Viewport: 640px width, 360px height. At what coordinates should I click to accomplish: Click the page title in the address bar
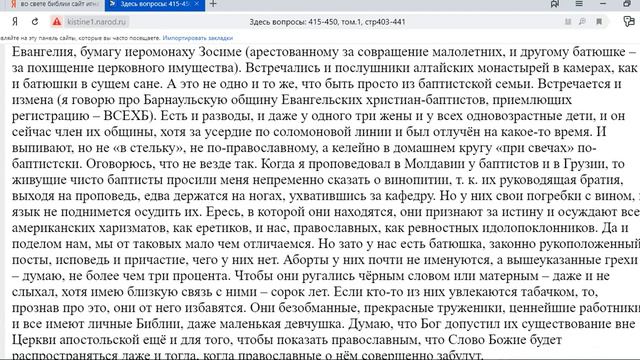(327, 22)
